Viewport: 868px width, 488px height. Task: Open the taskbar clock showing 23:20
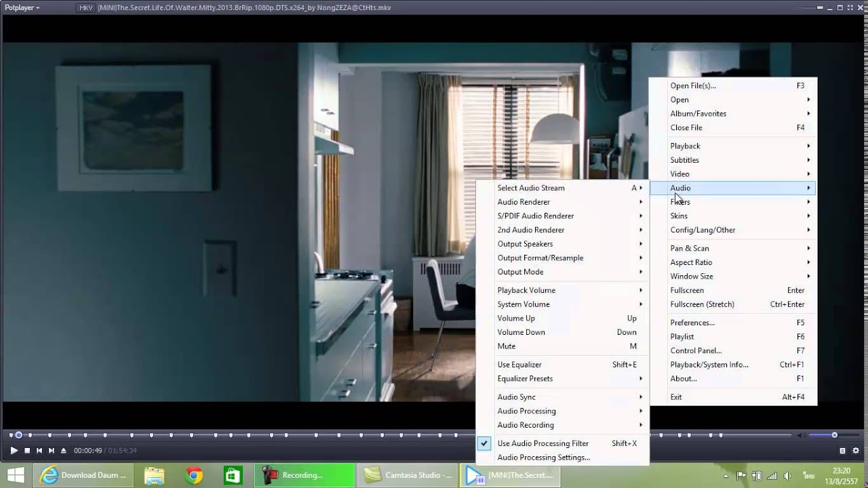click(841, 475)
